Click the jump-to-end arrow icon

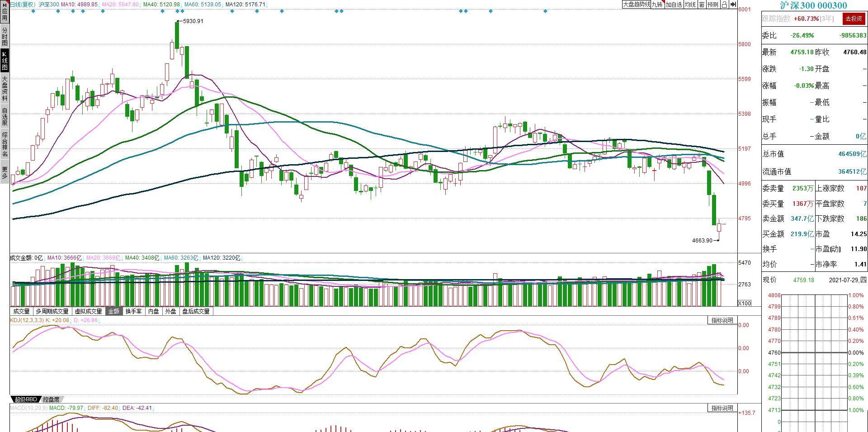pyautogui.click(x=733, y=5)
